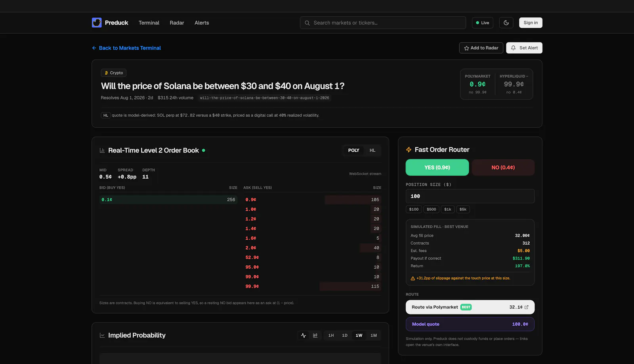Click the Preduck logo icon

pyautogui.click(x=97, y=23)
